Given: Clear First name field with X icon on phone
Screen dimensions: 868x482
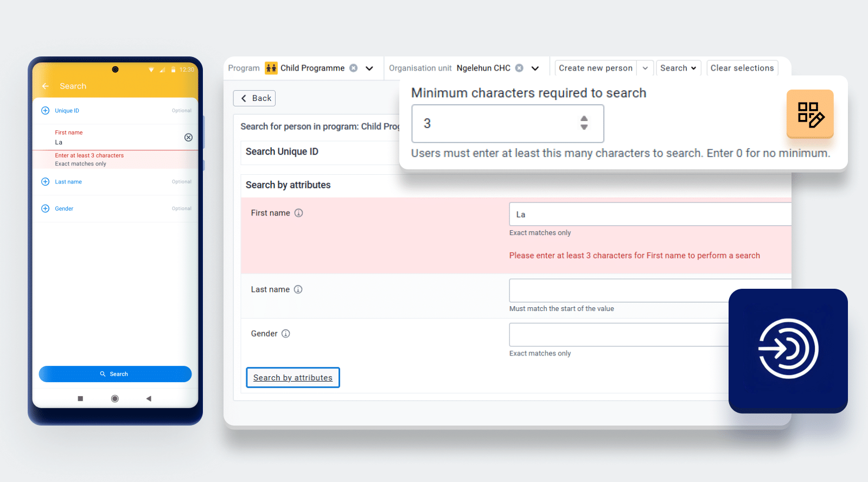Looking at the screenshot, I should (188, 137).
